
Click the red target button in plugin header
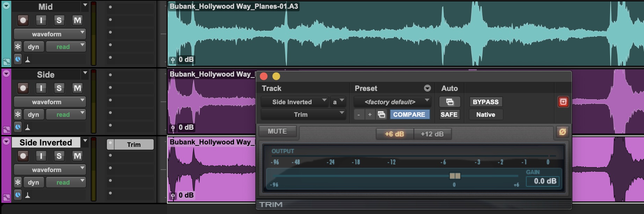coord(563,102)
